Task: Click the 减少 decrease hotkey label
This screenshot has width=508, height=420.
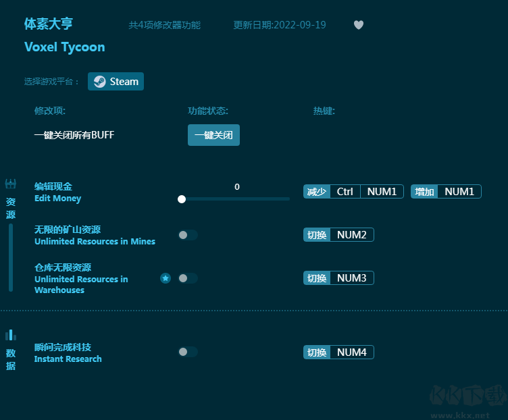Action: (317, 192)
